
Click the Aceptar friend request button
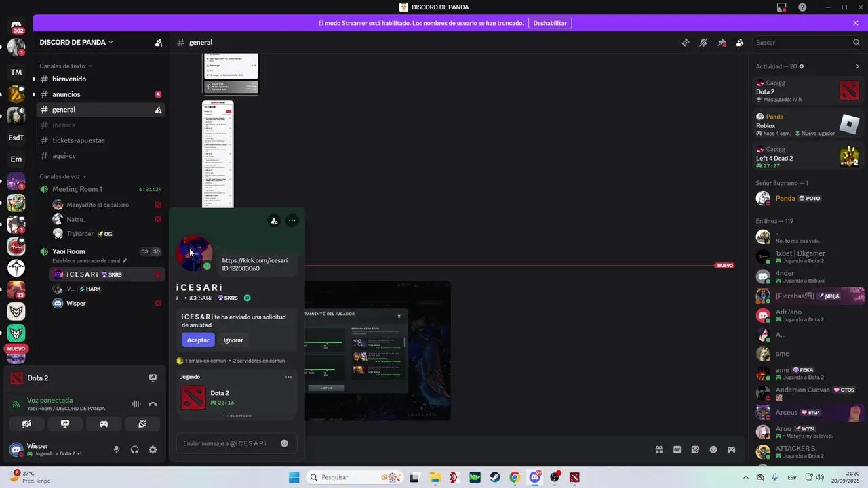click(x=198, y=340)
